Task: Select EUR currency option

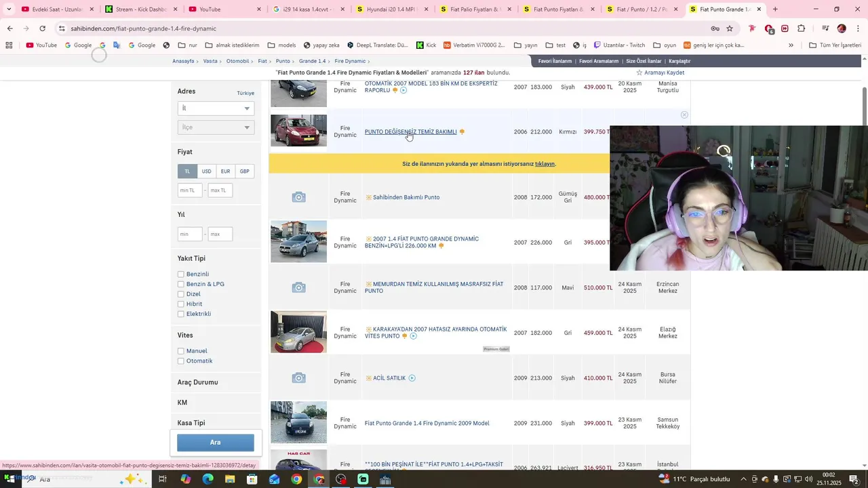Action: pos(225,171)
